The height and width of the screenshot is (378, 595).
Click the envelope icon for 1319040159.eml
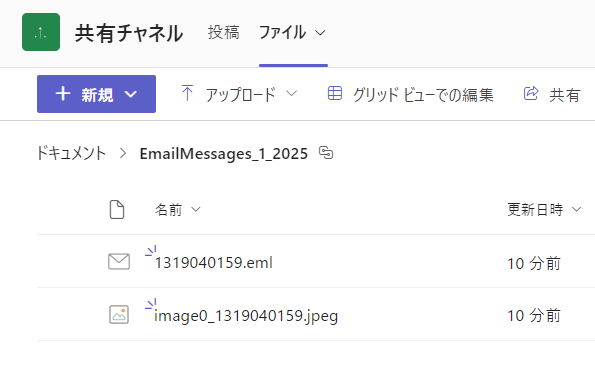(119, 261)
